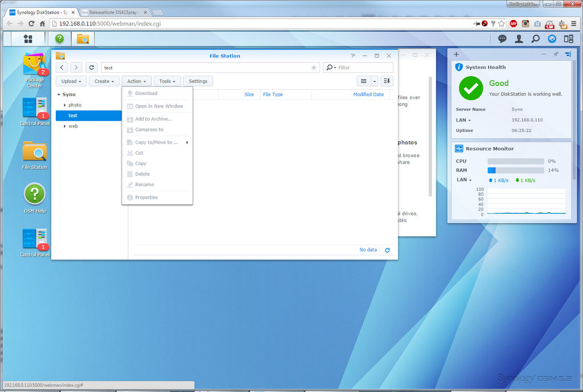
Task: Open the Tools dropdown
Action: [x=167, y=81]
